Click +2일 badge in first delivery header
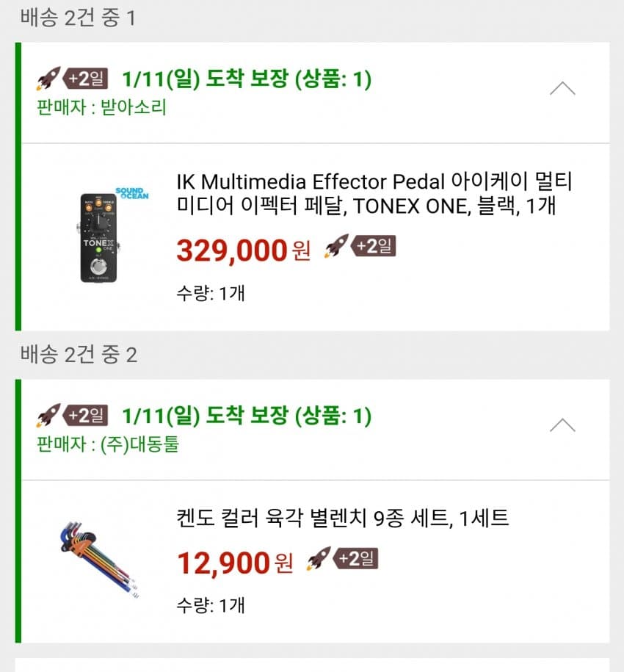 click(87, 78)
